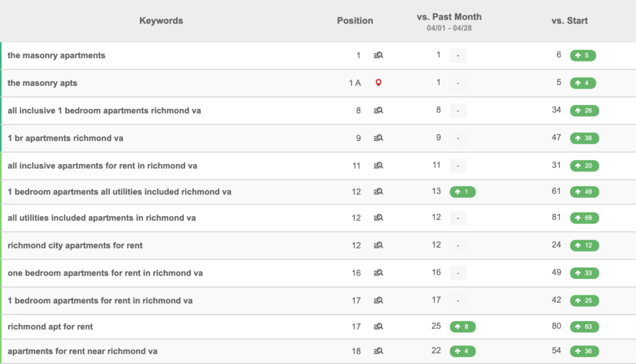Open SERP icon for one bedroom apartments for rent row
Image resolution: width=636 pixels, height=364 pixels.
[x=378, y=273]
